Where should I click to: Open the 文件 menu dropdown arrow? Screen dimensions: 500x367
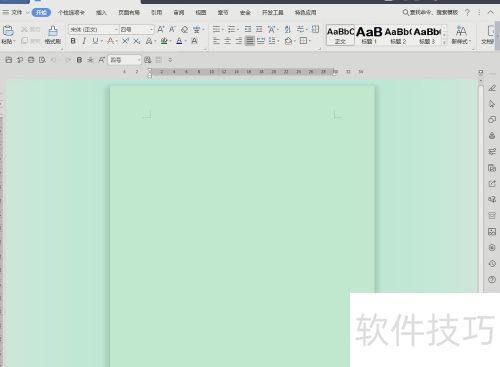27,13
